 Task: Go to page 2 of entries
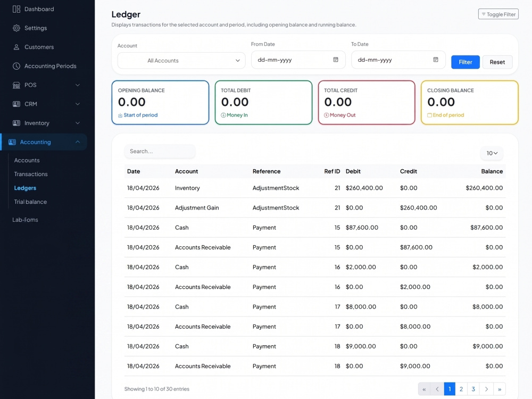tap(461, 389)
